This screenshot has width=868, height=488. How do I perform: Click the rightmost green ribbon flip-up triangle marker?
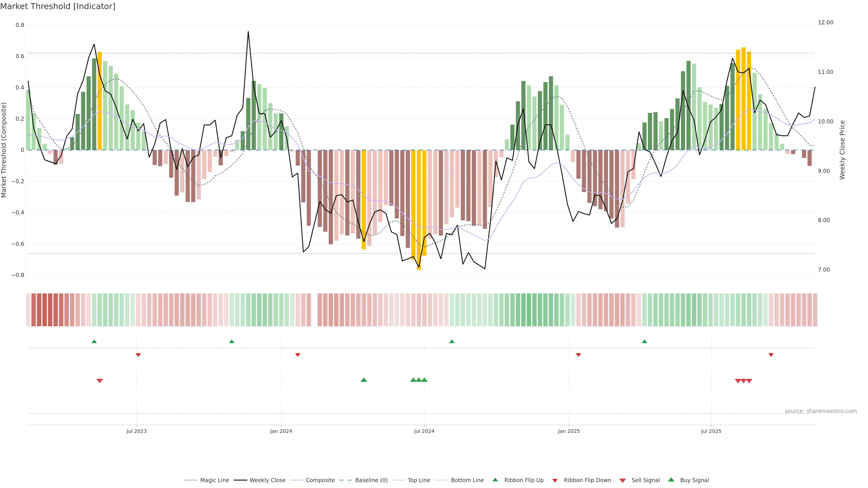(644, 342)
